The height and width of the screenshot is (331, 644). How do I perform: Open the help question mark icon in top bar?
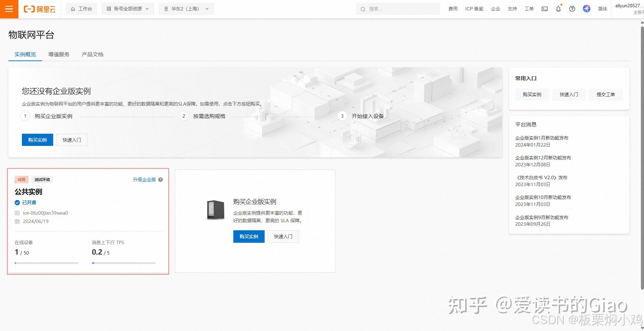click(x=572, y=9)
